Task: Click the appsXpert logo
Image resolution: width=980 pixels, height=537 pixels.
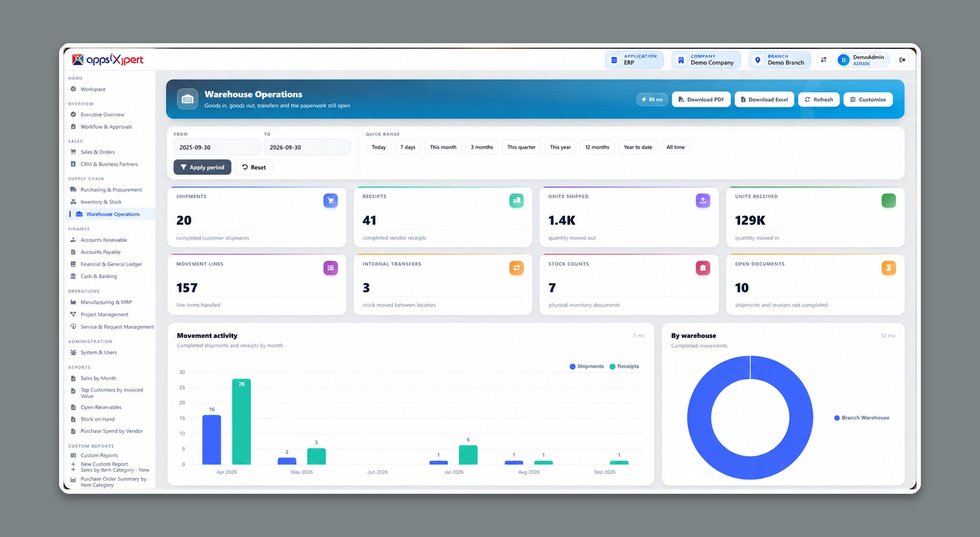Action: [108, 60]
